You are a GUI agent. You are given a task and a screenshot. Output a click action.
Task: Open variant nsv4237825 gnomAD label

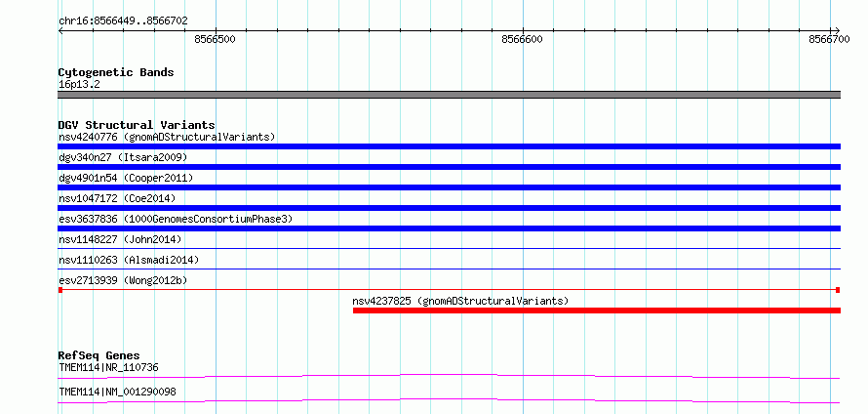[x=460, y=301]
